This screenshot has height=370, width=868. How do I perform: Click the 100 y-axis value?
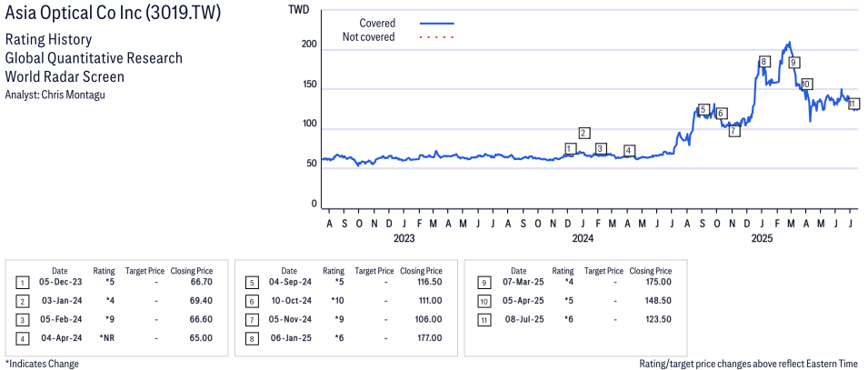[x=309, y=125]
